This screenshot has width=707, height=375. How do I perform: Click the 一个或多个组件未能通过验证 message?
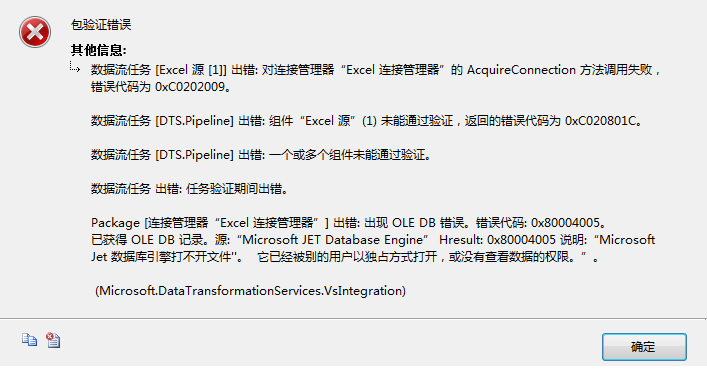(x=261, y=155)
